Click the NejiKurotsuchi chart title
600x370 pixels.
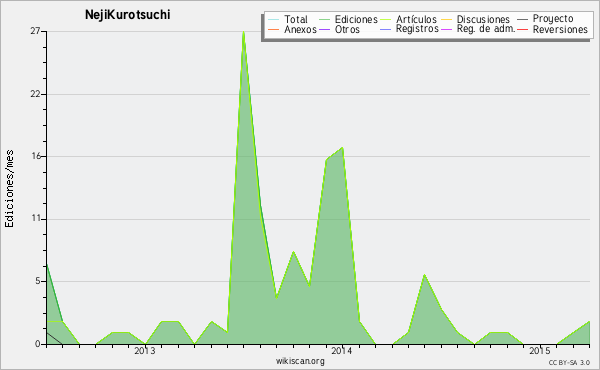(x=127, y=15)
